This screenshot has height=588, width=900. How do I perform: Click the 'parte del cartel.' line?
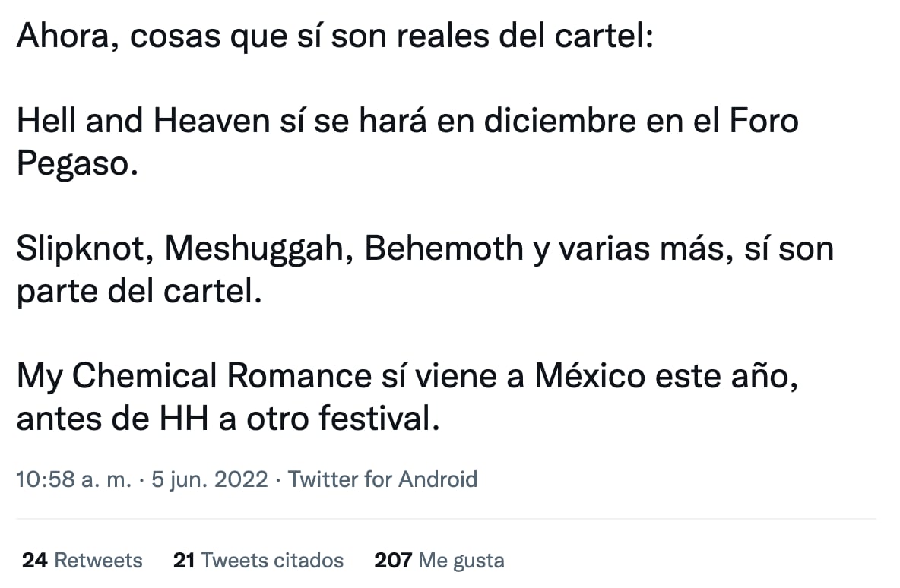click(x=138, y=292)
